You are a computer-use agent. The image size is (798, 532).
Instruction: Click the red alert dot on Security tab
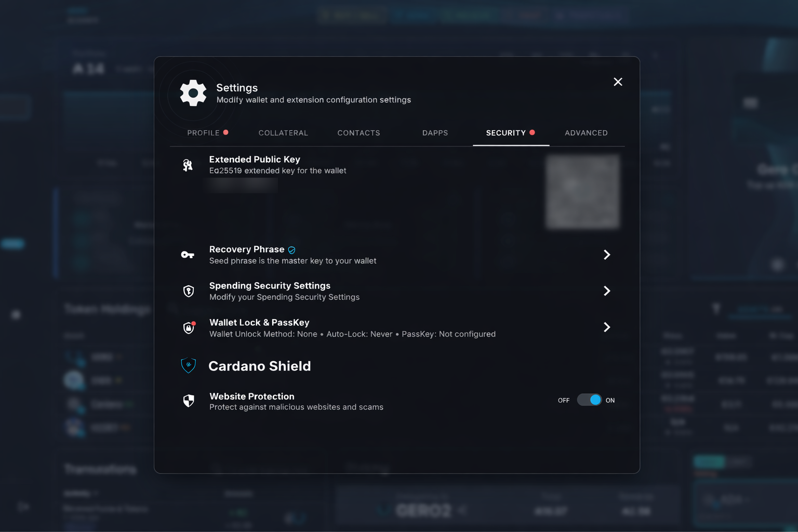click(533, 132)
